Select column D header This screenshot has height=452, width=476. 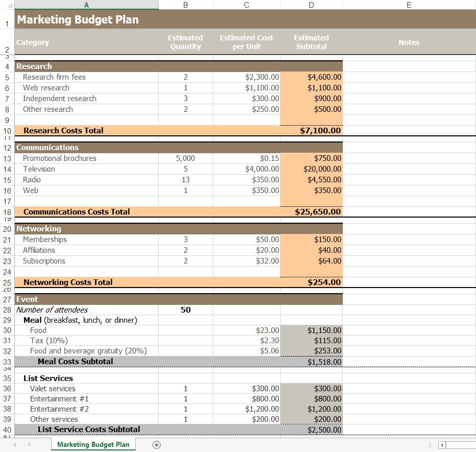point(311,5)
